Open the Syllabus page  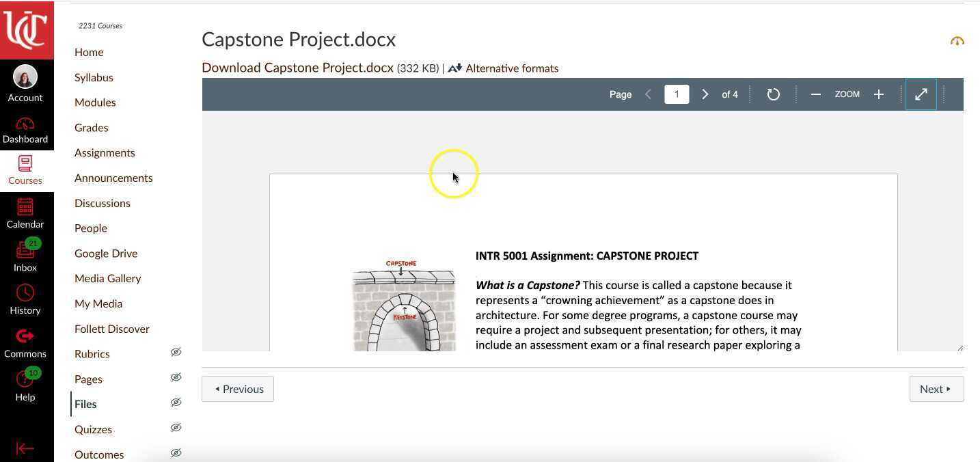(94, 77)
